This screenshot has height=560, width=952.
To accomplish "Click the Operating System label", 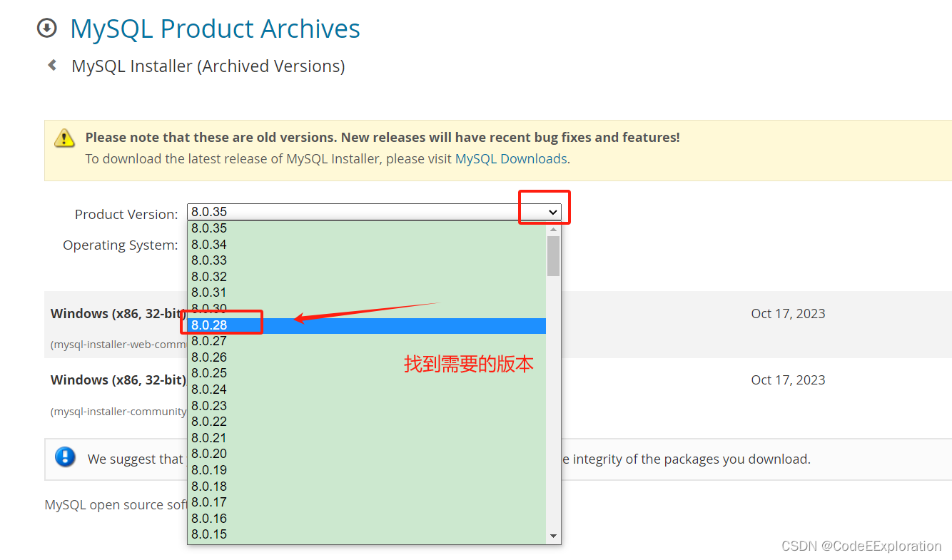I will (120, 245).
